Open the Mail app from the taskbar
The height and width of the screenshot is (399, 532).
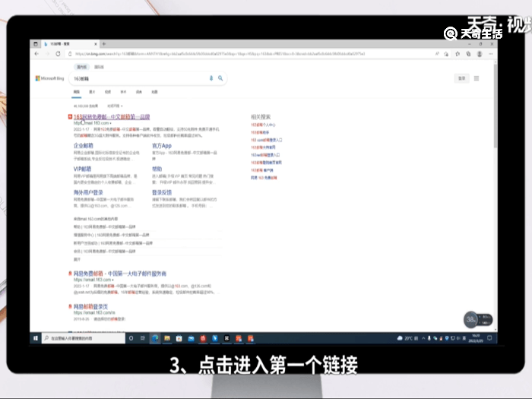click(191, 338)
